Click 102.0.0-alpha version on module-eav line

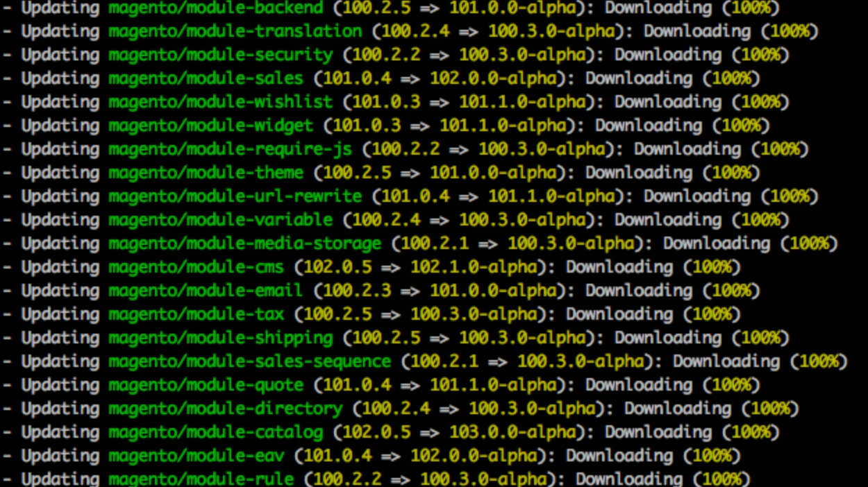(474, 456)
